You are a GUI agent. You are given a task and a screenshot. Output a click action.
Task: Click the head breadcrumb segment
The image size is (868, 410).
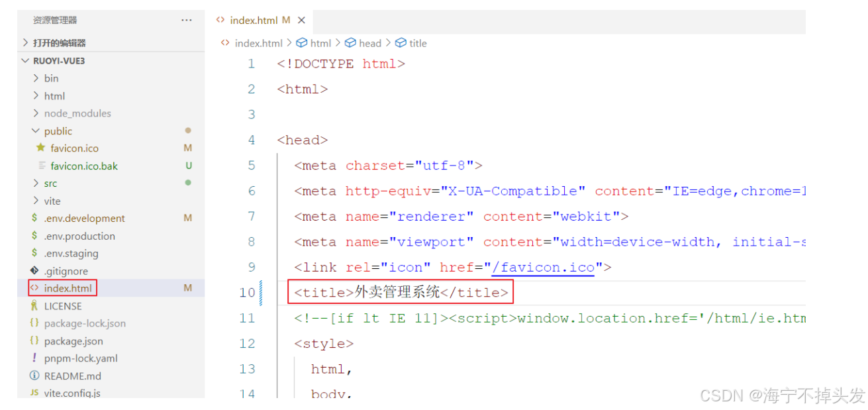pos(370,43)
